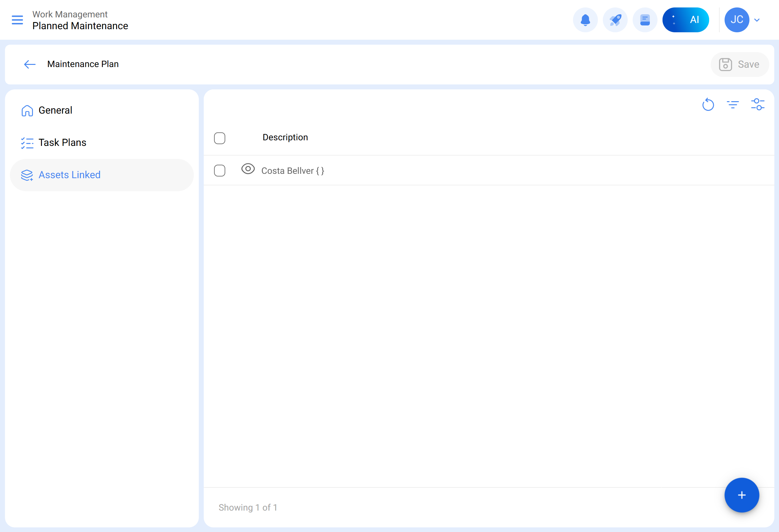Check the Costa Bellver row checkbox
779x532 pixels.
(x=220, y=170)
